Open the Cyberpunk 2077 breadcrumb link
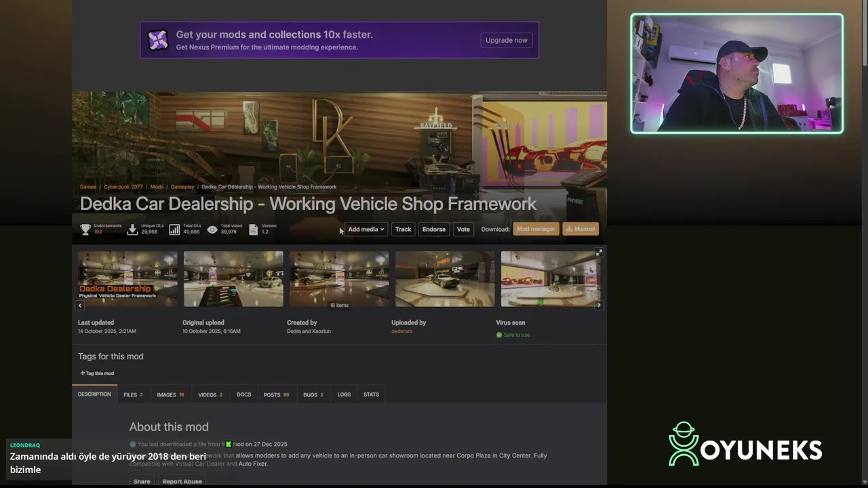868x488 pixels. pos(123,187)
